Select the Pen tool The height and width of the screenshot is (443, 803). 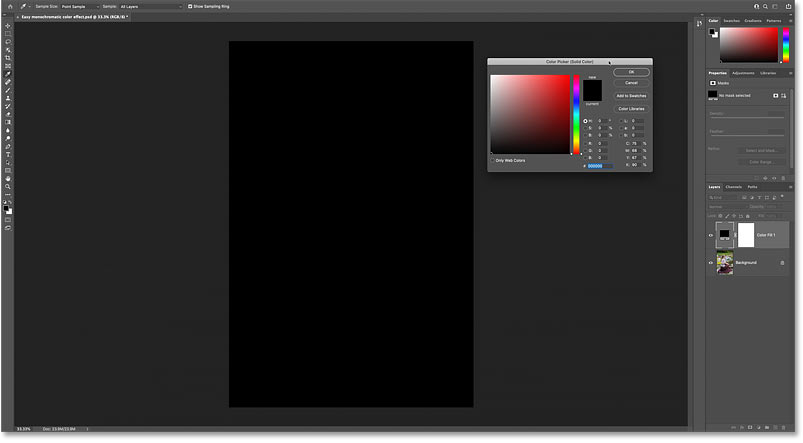8,146
